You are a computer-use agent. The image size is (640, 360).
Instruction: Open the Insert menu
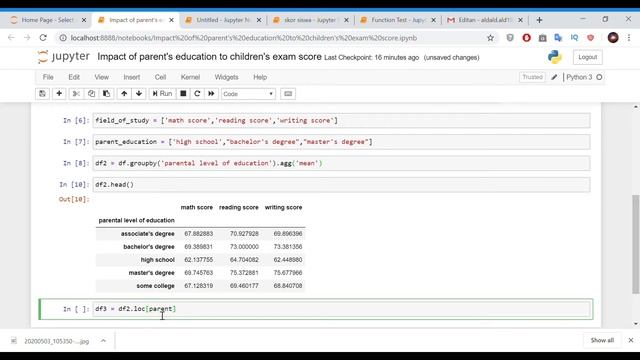point(131,77)
